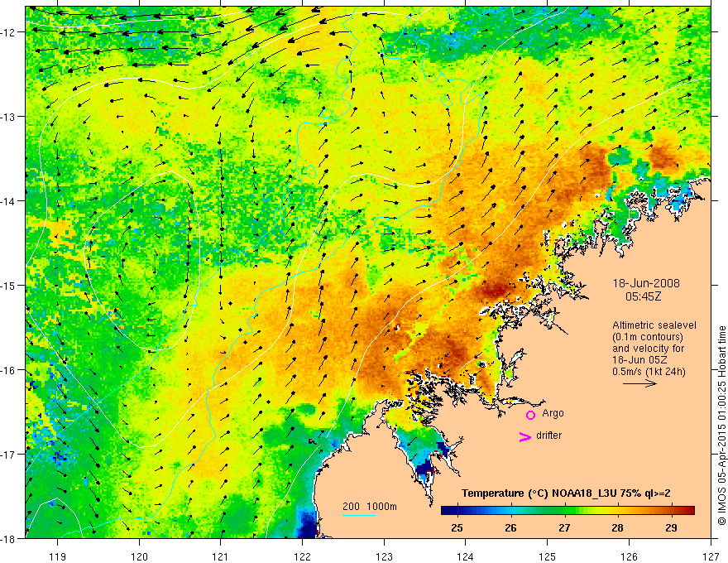The image size is (728, 563).
Task: Click the longitude axis label 127
Action: click(711, 556)
